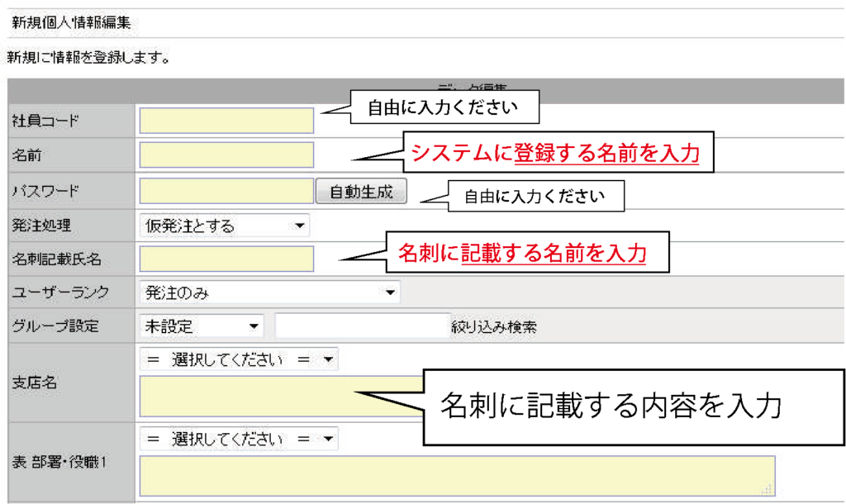
Task: Select the 名刺記載氏名 input field
Action: (x=226, y=259)
